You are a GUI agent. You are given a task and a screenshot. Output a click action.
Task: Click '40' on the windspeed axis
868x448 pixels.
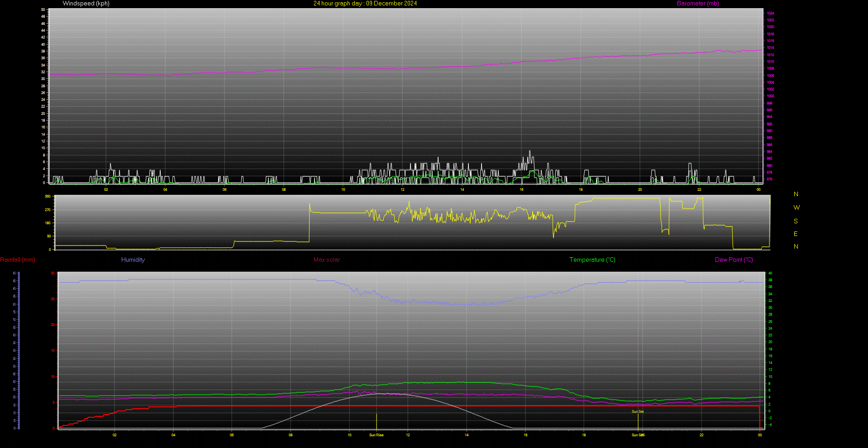click(43, 44)
